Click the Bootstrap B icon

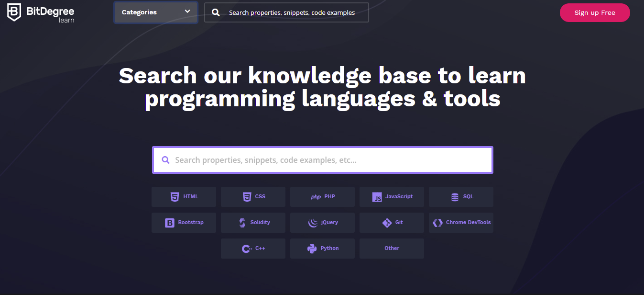pyautogui.click(x=170, y=223)
